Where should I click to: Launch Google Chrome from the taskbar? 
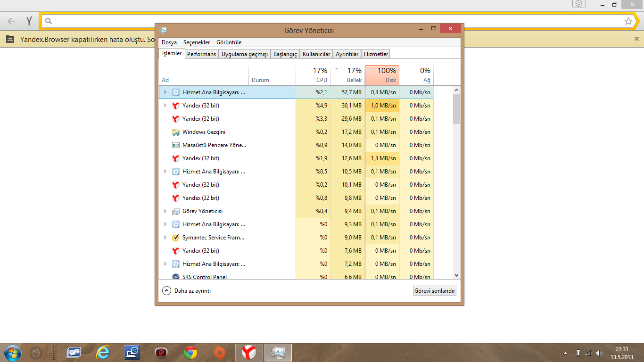pyautogui.click(x=190, y=353)
